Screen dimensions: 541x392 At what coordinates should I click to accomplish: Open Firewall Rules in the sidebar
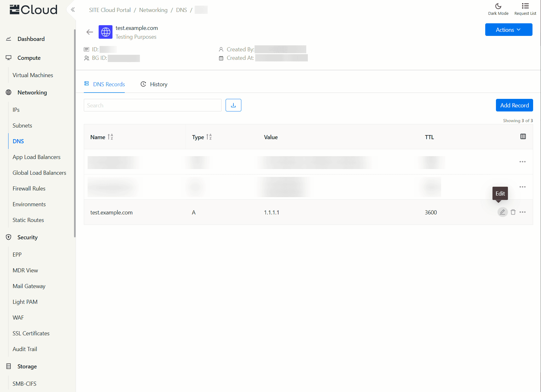[29, 189]
